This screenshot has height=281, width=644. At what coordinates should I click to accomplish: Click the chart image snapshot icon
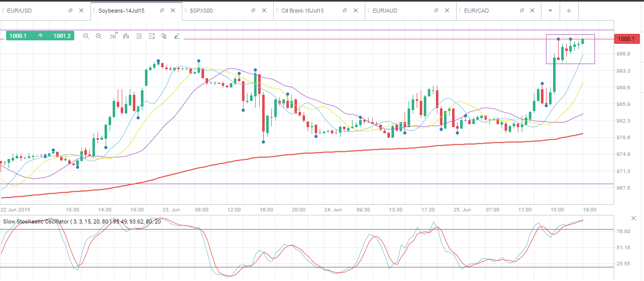pyautogui.click(x=152, y=36)
